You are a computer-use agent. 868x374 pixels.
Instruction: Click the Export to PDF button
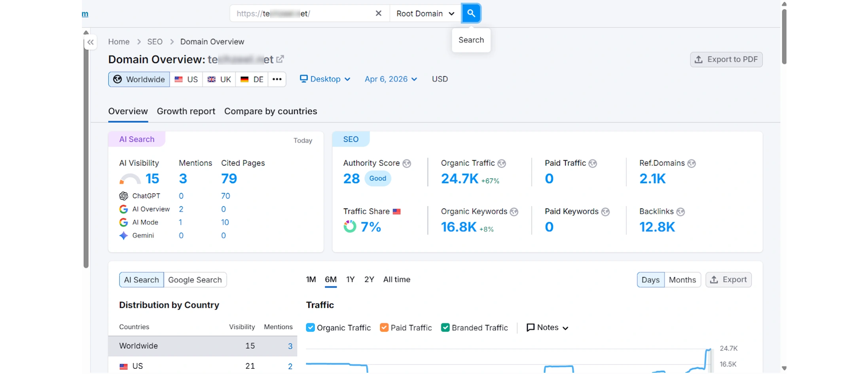726,59
